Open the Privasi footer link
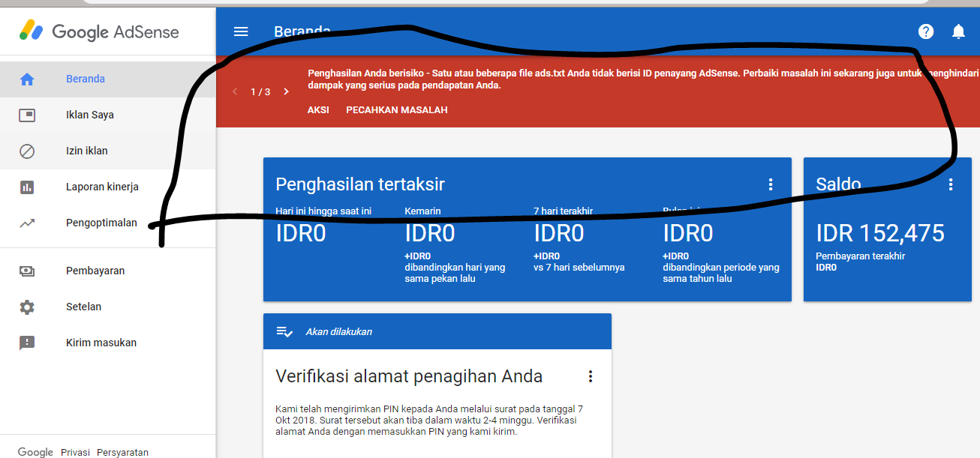 pos(75,452)
